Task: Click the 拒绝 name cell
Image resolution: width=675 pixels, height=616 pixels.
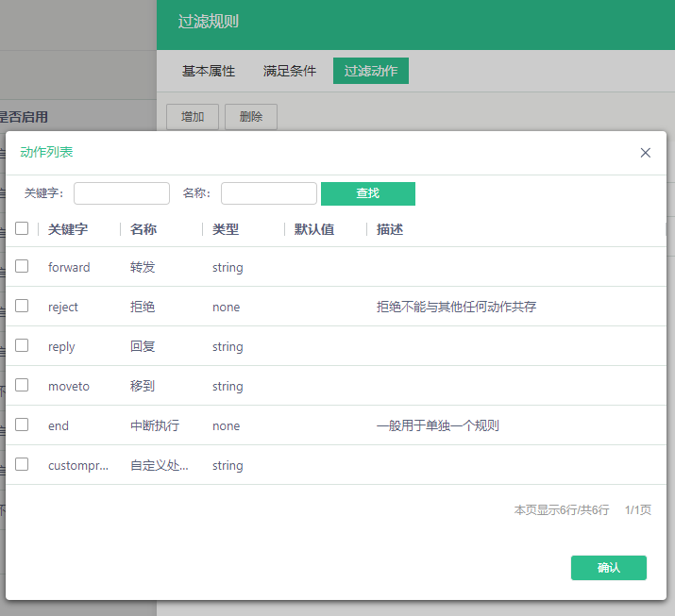Action: [143, 307]
